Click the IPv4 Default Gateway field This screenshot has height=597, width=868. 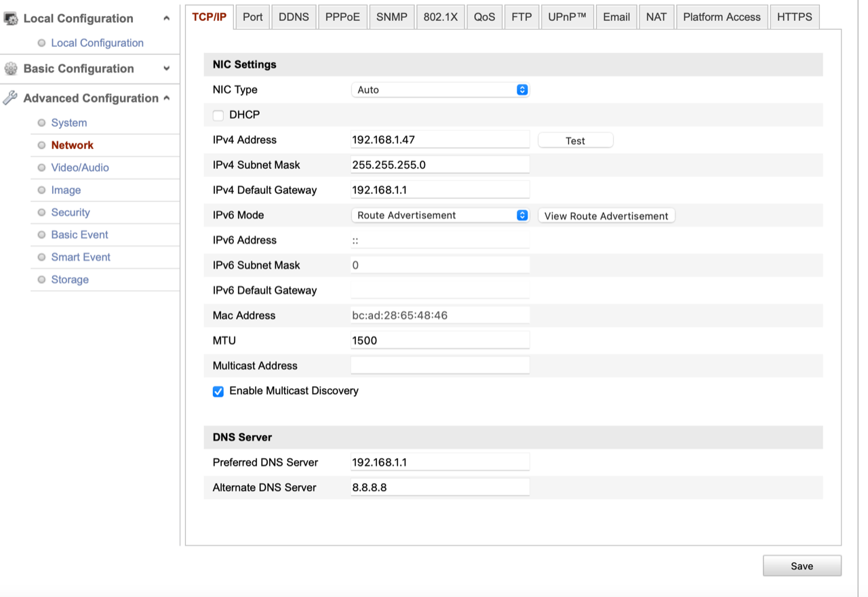[x=439, y=190]
